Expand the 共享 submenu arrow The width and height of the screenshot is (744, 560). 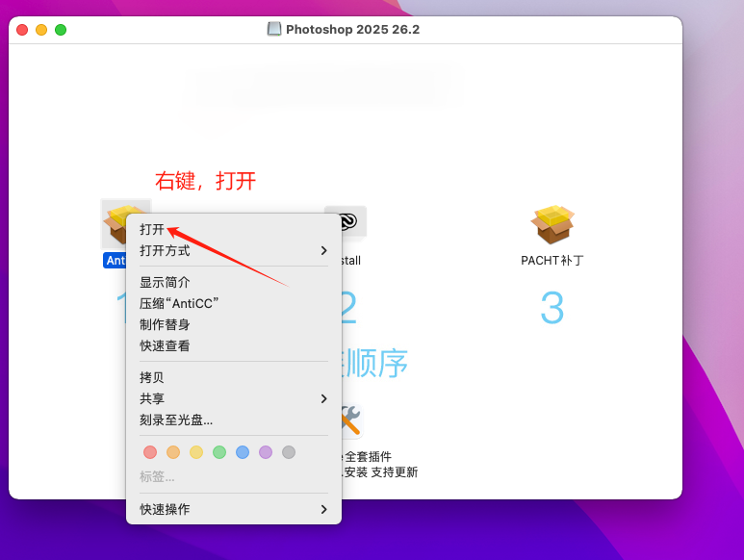point(323,398)
